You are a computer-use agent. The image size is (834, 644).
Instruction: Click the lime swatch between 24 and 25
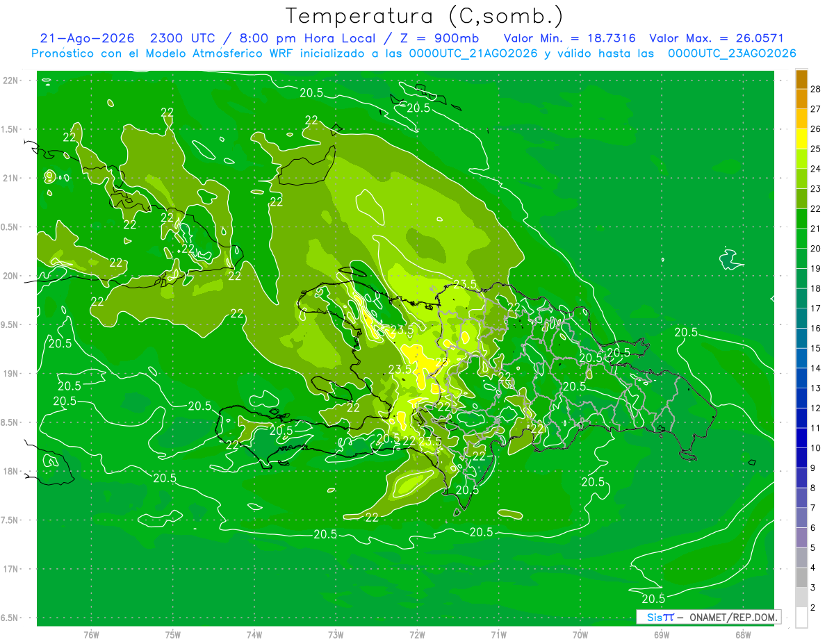point(801,159)
